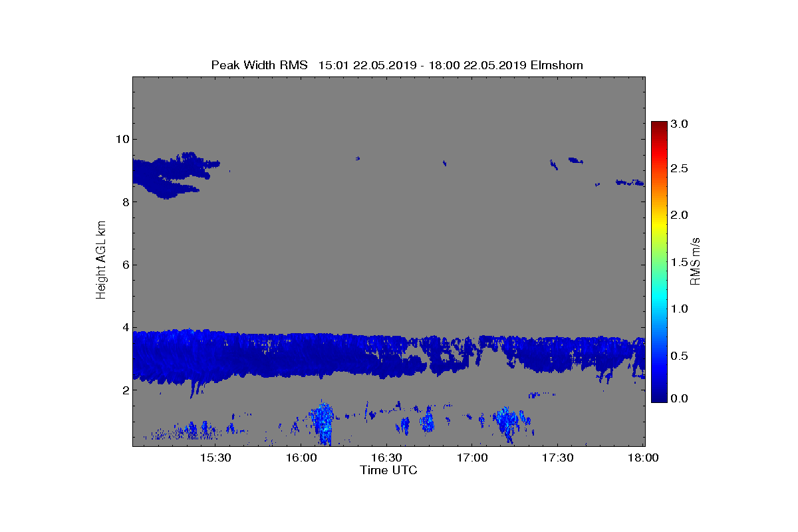Click colorbar value 1.5
This screenshot has height=532, width=798.
tap(679, 262)
